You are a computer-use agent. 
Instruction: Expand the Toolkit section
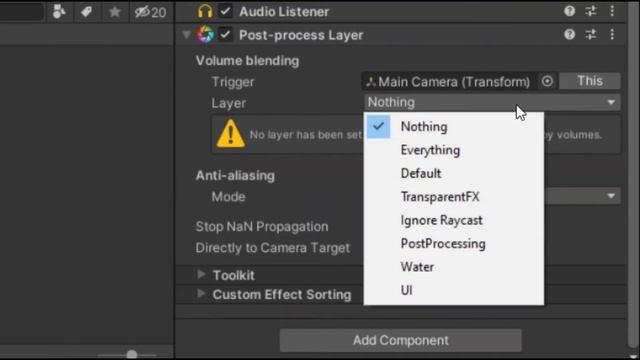click(x=201, y=274)
